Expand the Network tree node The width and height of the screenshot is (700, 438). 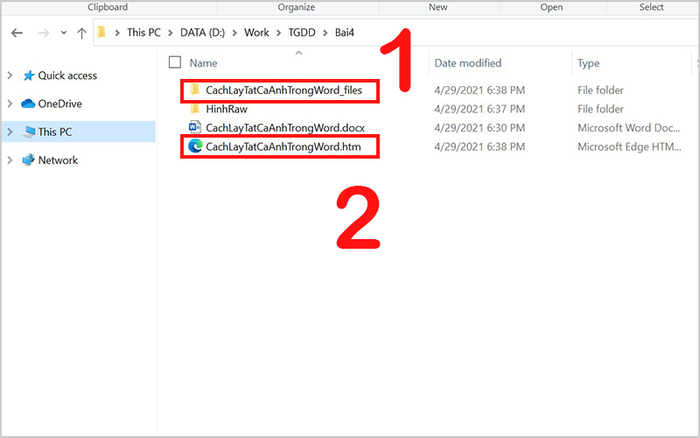10,160
